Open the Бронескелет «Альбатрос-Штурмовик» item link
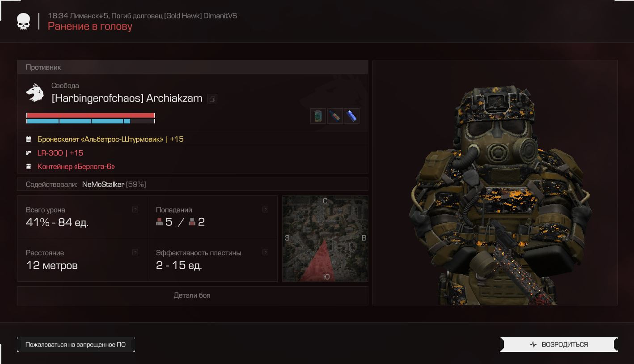The width and height of the screenshot is (634, 364). (100, 139)
